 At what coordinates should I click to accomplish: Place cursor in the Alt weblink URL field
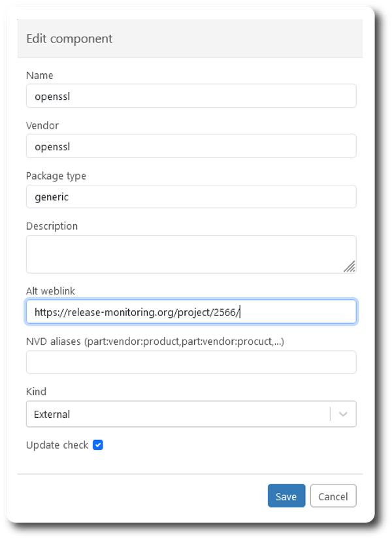pyautogui.click(x=191, y=311)
